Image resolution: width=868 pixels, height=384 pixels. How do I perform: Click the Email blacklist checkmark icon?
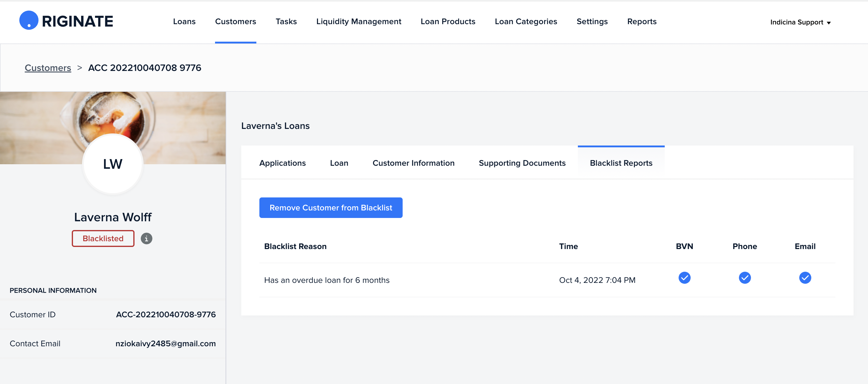pyautogui.click(x=805, y=278)
